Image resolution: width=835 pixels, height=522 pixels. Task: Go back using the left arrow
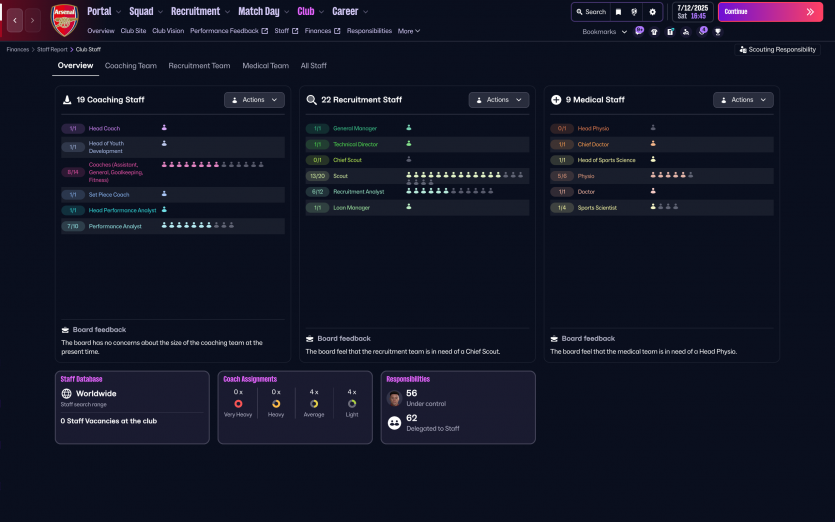[15, 20]
